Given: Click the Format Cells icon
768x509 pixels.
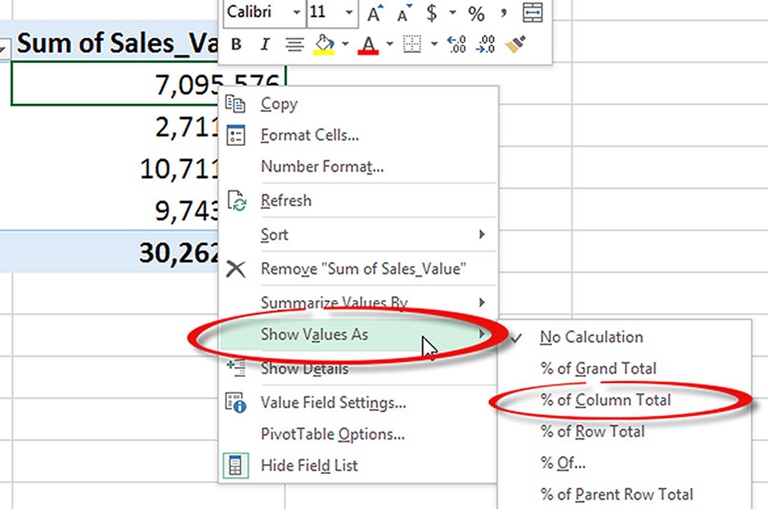Looking at the screenshot, I should point(236,135).
